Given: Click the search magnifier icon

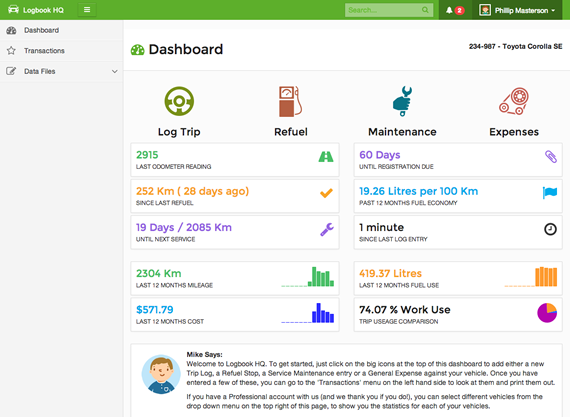Looking at the screenshot, I should pos(425,10).
